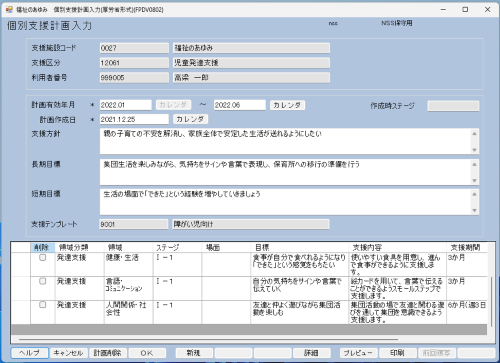Tick the delete checkbox for the 健康・生活 row
500x363 pixels.
[43, 258]
